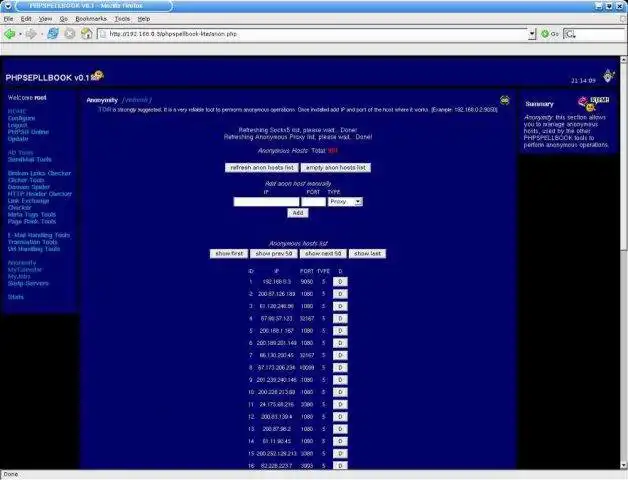Open the Go menu
Screen dimensions: 628x480
[x=63, y=19]
